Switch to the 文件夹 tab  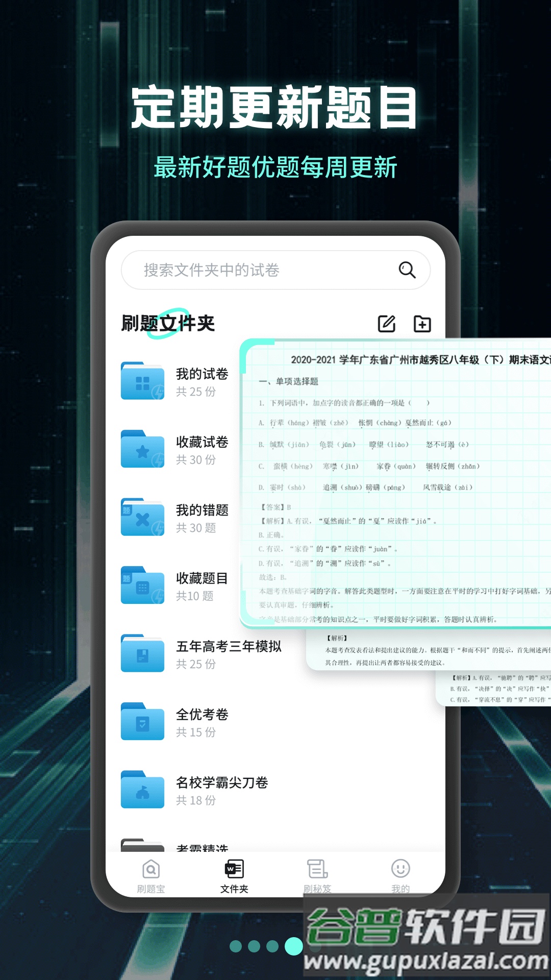coord(234,876)
